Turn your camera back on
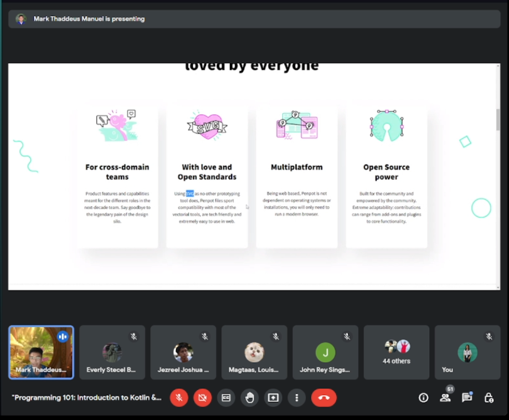 coord(202,398)
